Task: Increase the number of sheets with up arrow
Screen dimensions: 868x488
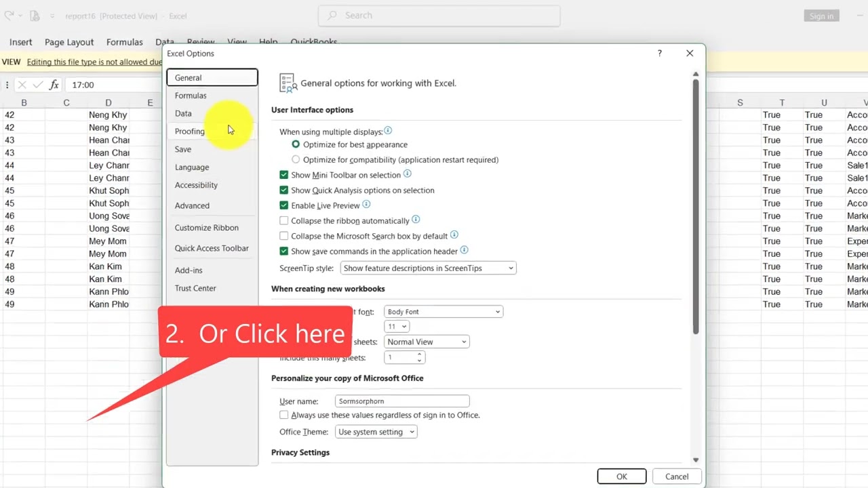Action: click(x=419, y=354)
